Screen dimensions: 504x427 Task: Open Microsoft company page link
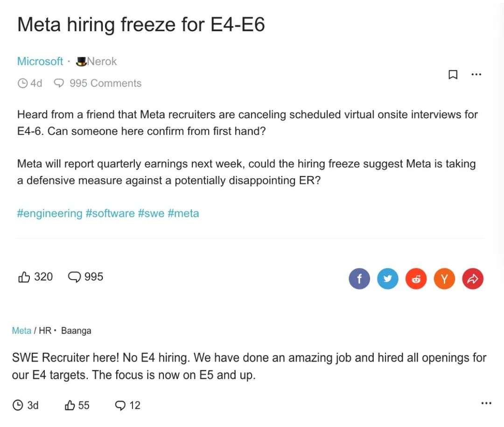pyautogui.click(x=40, y=61)
